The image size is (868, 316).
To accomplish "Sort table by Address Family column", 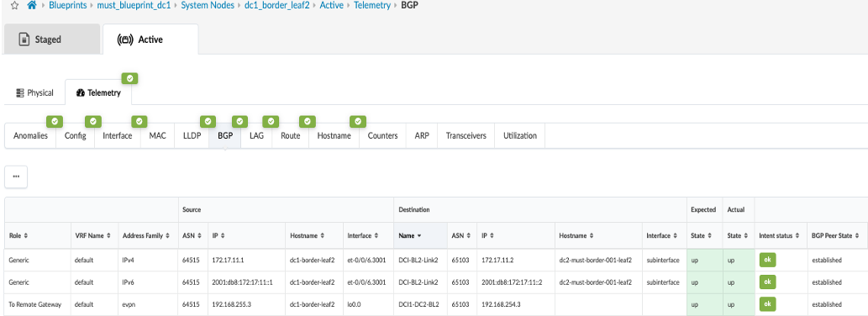I will pos(148,236).
